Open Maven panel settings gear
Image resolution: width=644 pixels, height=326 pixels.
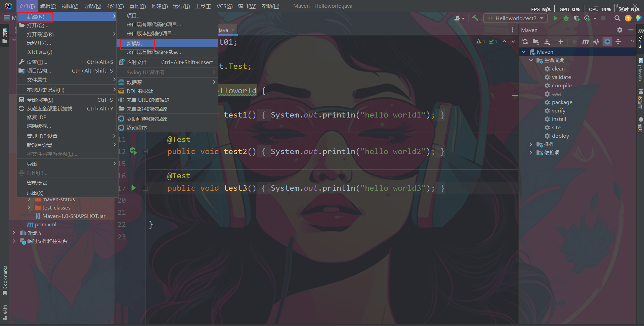[620, 30]
